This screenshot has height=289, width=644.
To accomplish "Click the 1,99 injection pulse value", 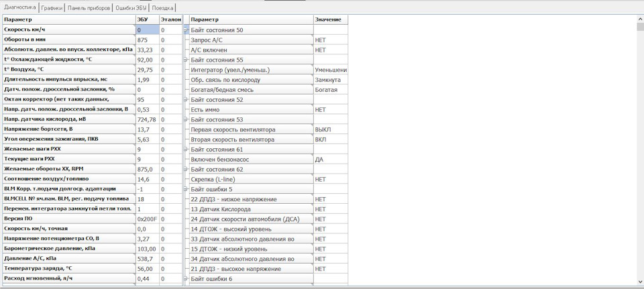I will 147,80.
